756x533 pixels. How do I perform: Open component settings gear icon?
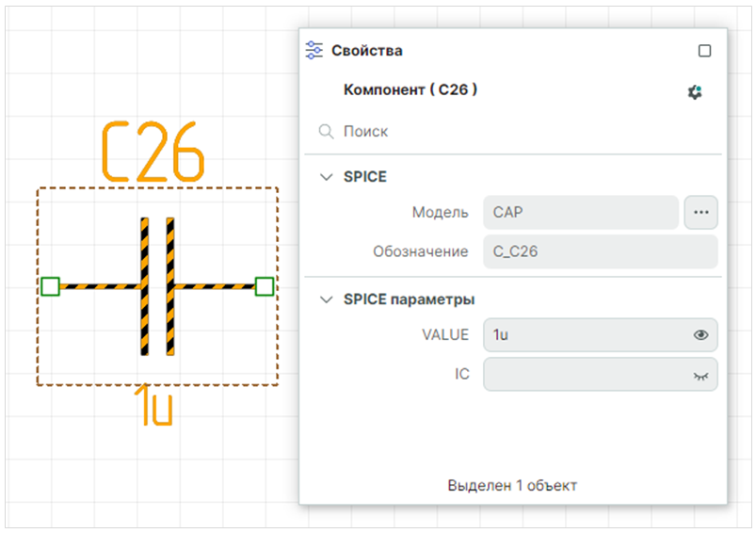pyautogui.click(x=695, y=92)
